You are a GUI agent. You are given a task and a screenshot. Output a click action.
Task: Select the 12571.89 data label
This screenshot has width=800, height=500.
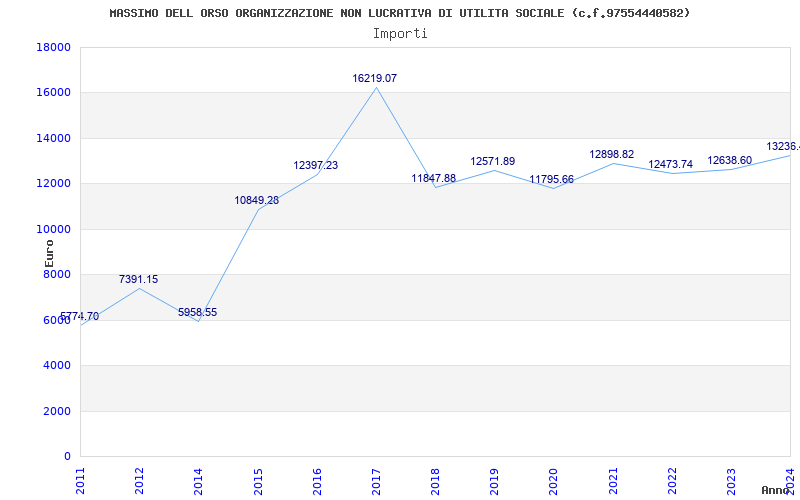[x=492, y=161]
